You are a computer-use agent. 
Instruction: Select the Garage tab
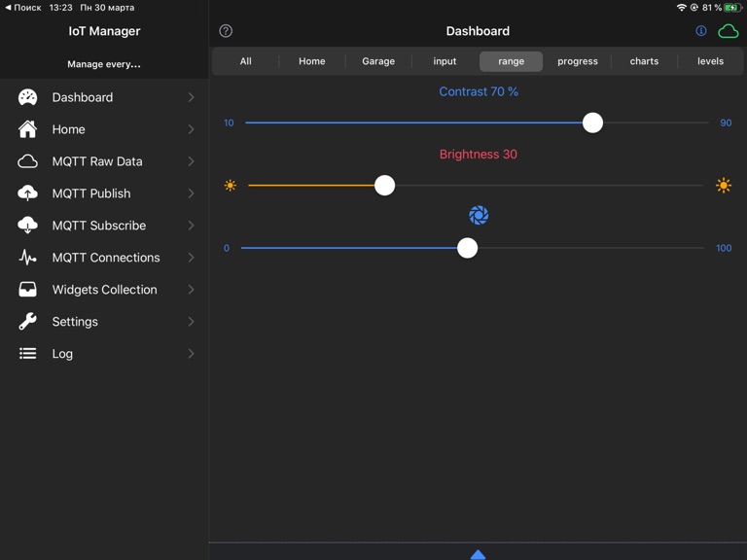click(378, 61)
